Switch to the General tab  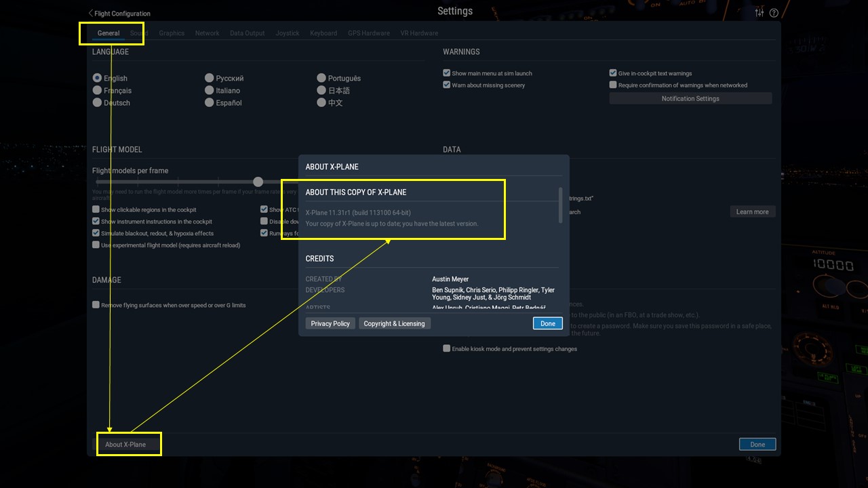pos(108,33)
